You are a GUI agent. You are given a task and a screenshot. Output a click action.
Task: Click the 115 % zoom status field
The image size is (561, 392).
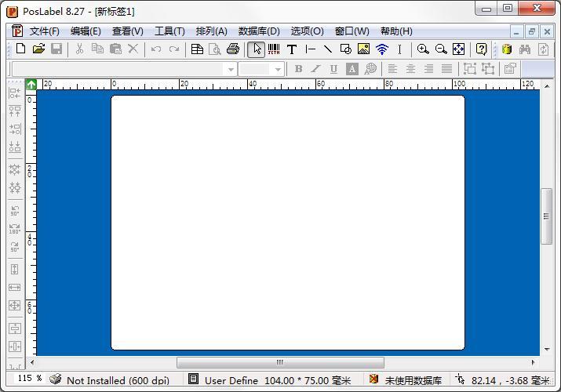pos(29,379)
